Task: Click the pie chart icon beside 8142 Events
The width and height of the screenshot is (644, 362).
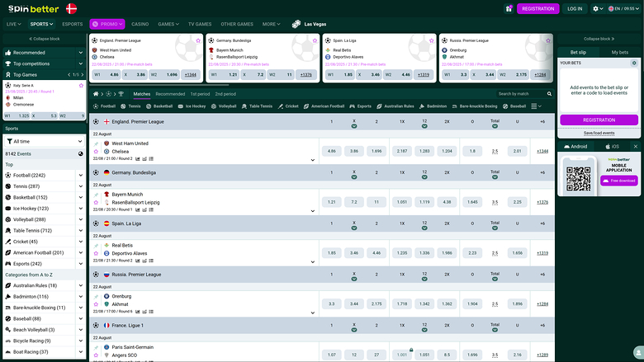Action: pyautogui.click(x=81, y=153)
